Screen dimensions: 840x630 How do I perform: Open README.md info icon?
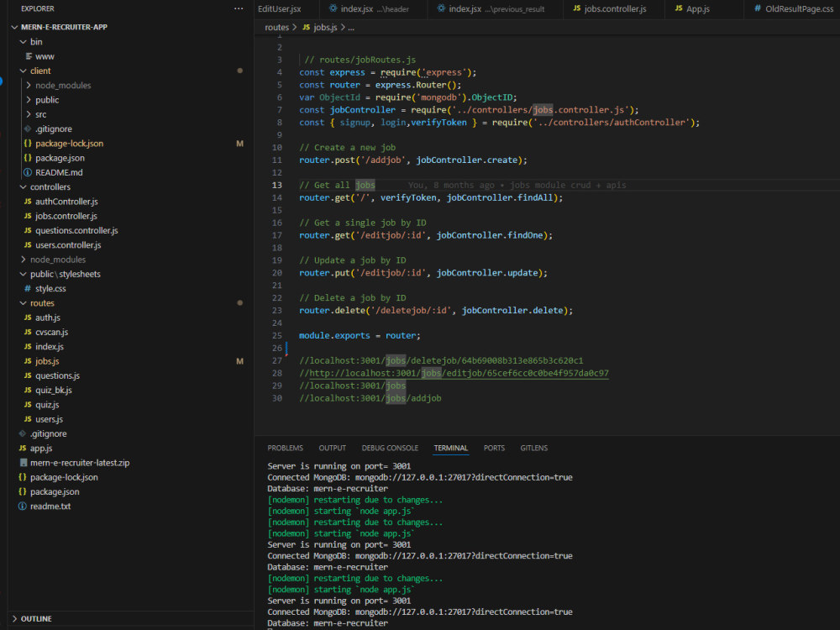pos(28,172)
